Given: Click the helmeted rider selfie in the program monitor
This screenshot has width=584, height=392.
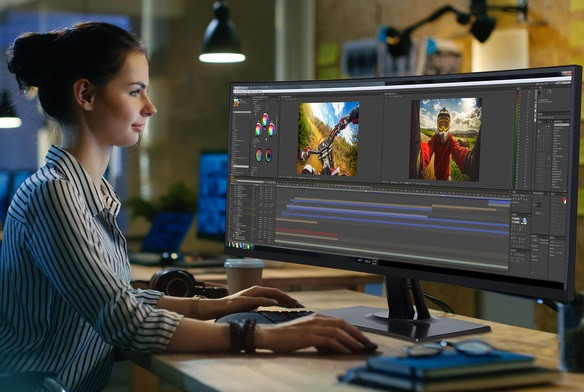Looking at the screenshot, I should (445, 139).
